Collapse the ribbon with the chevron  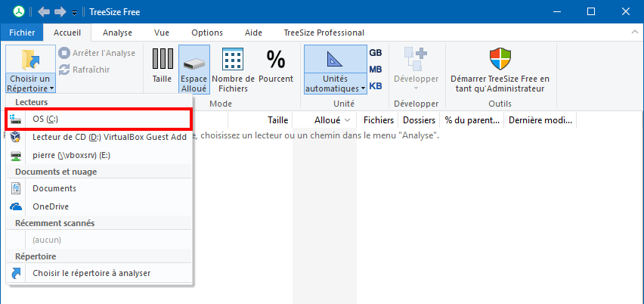coord(633,32)
